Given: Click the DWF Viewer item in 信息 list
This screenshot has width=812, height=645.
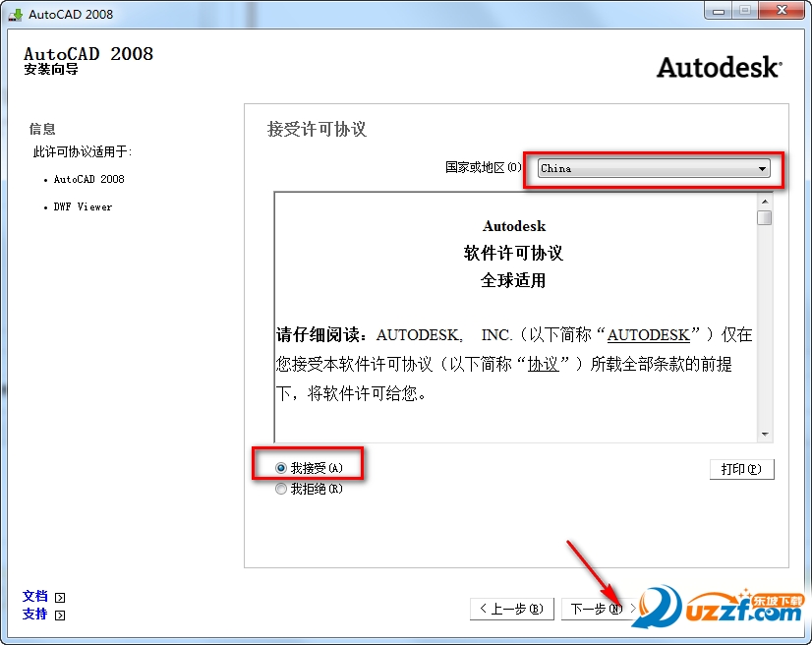Looking at the screenshot, I should [83, 207].
